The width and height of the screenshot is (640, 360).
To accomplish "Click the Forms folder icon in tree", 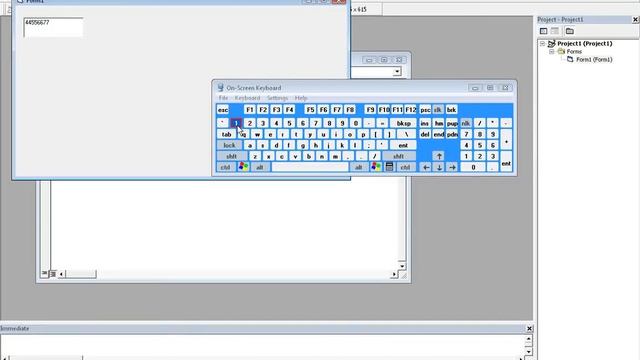I will tap(561, 51).
